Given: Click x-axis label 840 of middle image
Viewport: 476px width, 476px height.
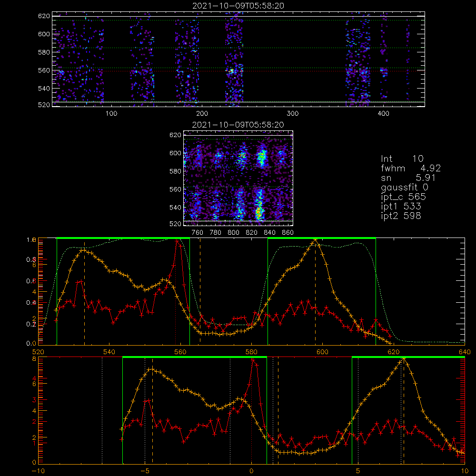Looking at the screenshot, I should 269,233.
